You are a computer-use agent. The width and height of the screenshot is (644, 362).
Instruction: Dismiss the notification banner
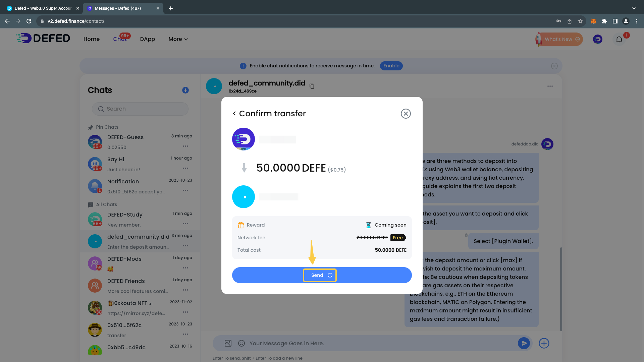click(x=554, y=66)
